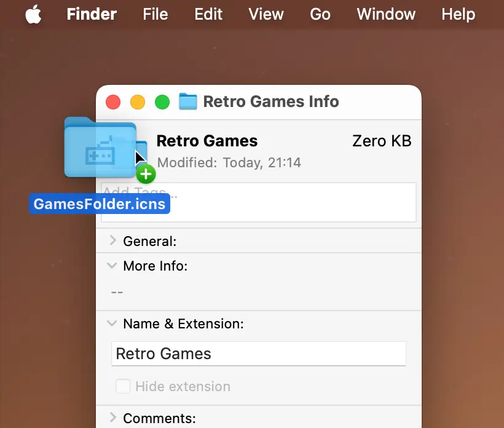Collapse the More Info section

click(x=112, y=266)
